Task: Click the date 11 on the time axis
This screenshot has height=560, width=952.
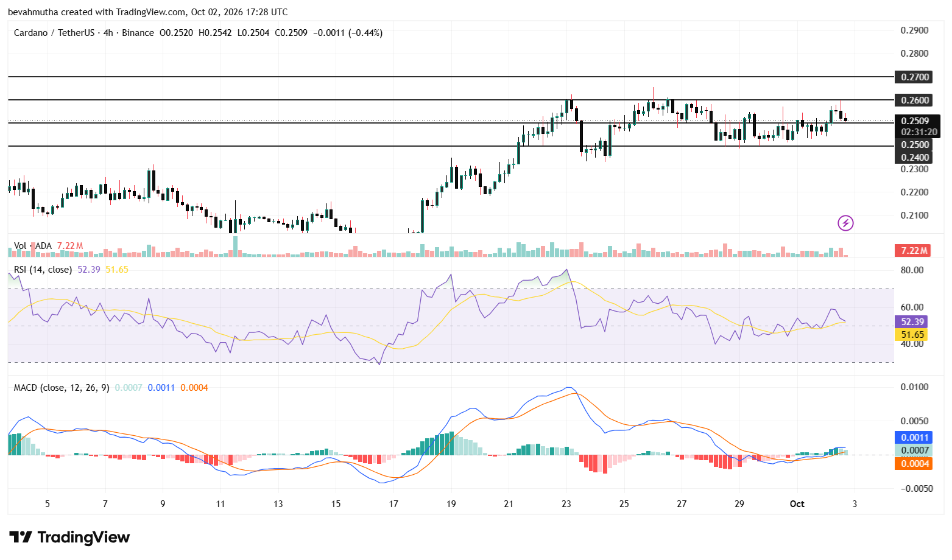Action: 220,504
